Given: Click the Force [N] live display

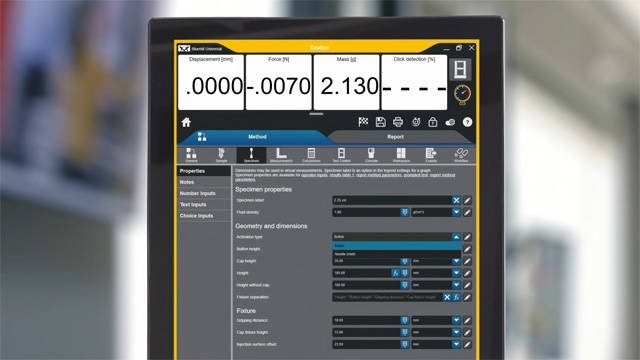Looking at the screenshot, I should tap(279, 82).
